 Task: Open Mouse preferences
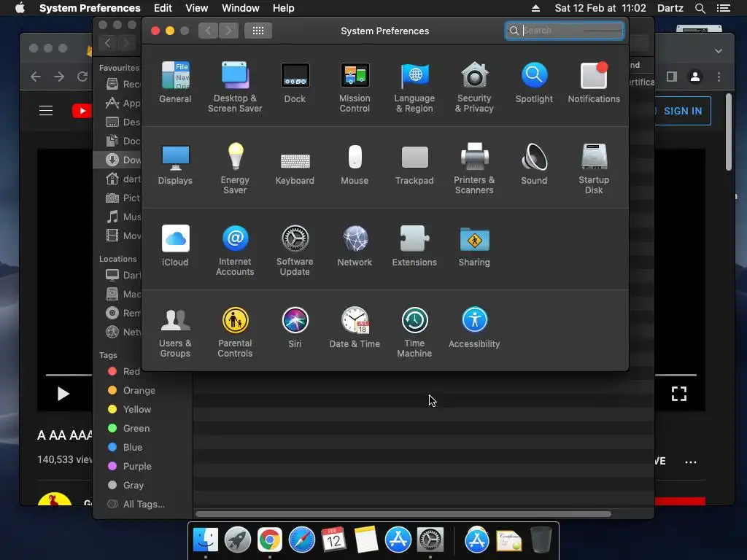(x=355, y=164)
